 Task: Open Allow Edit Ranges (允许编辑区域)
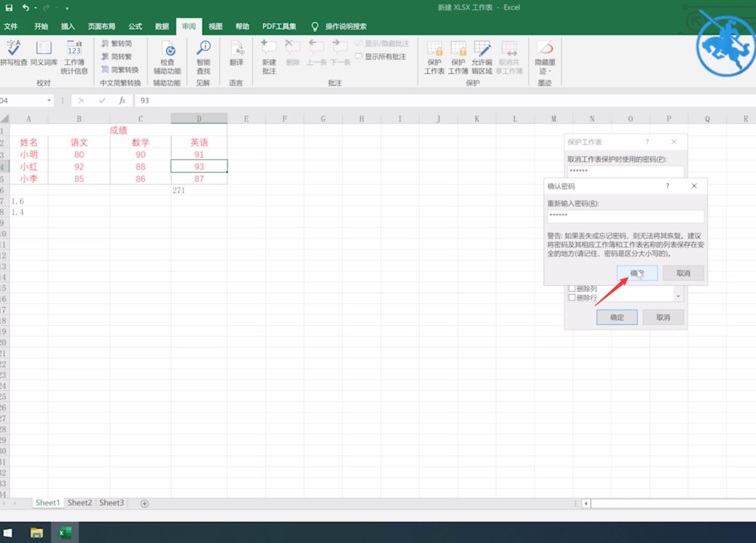tap(482, 57)
